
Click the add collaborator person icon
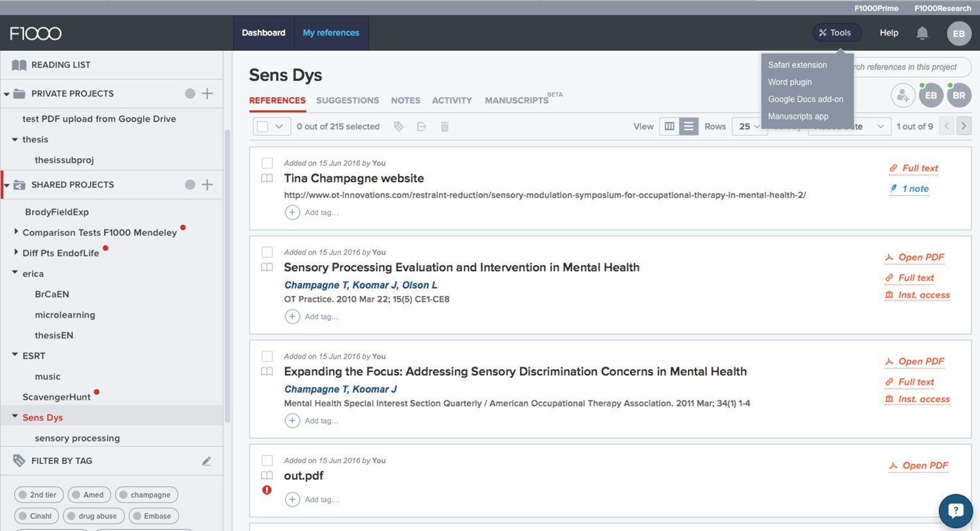tap(902, 95)
